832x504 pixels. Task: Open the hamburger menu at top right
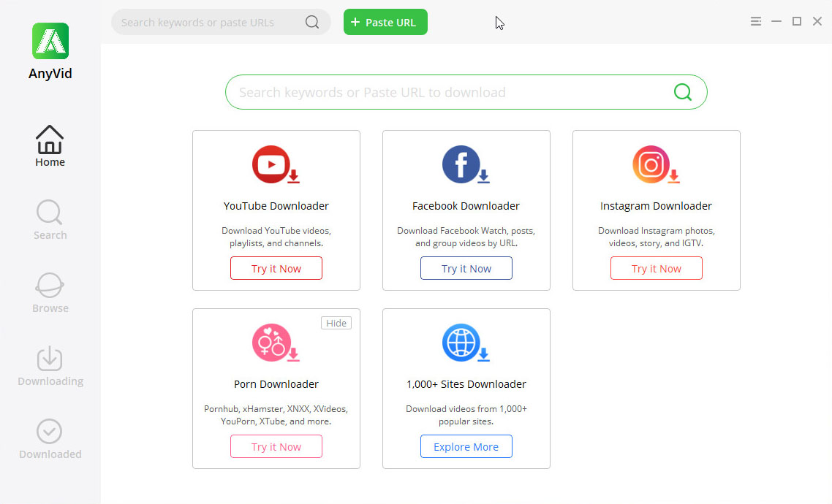(755, 21)
